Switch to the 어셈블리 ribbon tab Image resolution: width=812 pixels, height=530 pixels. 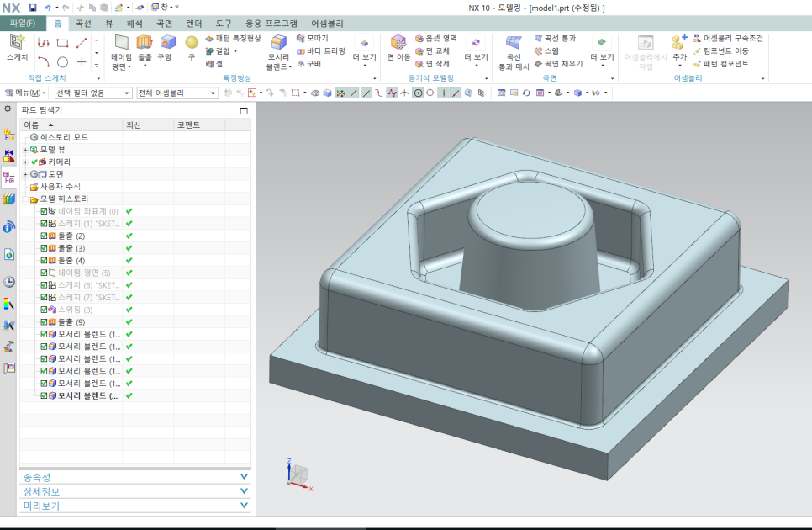pos(327,24)
